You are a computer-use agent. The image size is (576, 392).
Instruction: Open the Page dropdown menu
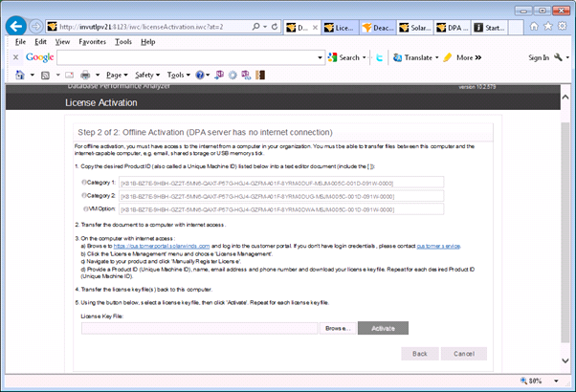tap(117, 75)
